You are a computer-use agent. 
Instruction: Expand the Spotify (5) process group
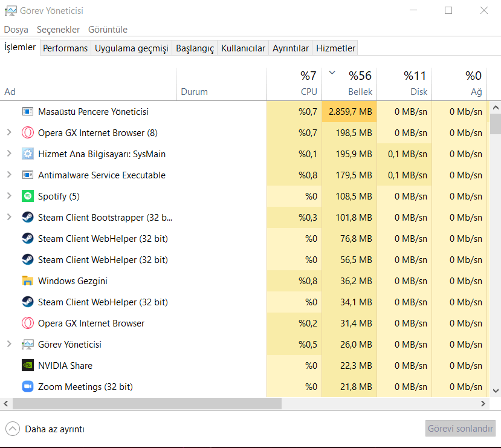point(9,196)
